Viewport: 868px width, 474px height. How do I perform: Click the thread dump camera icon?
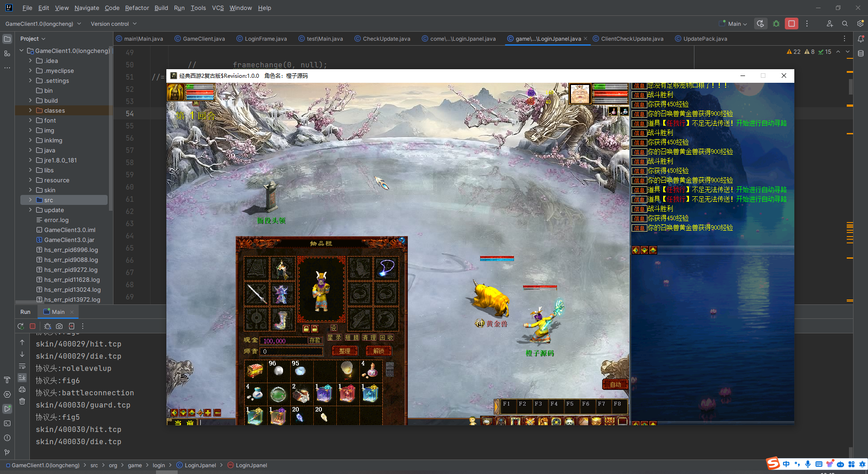point(59,326)
